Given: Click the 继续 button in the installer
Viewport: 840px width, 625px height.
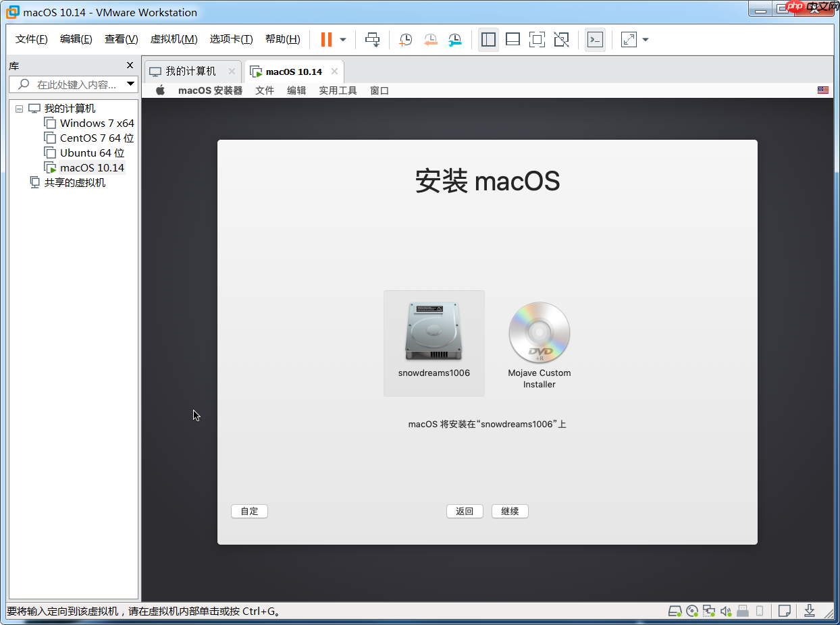Looking at the screenshot, I should click(x=510, y=511).
